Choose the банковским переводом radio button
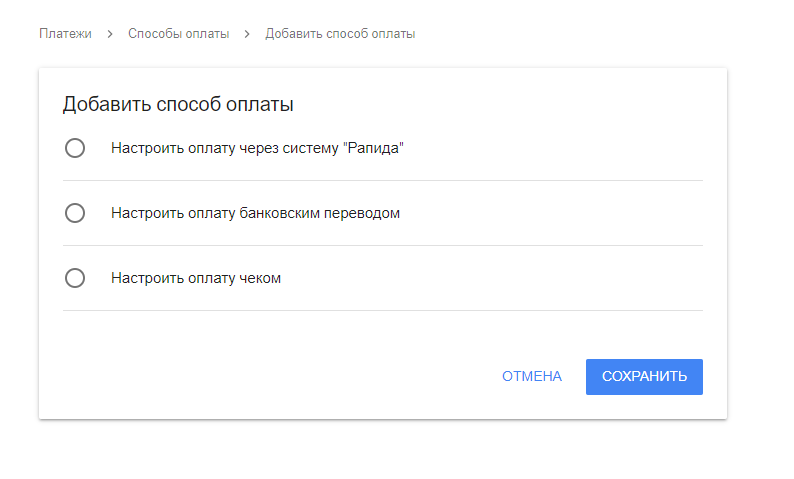This screenshot has height=479, width=794. 75,213
